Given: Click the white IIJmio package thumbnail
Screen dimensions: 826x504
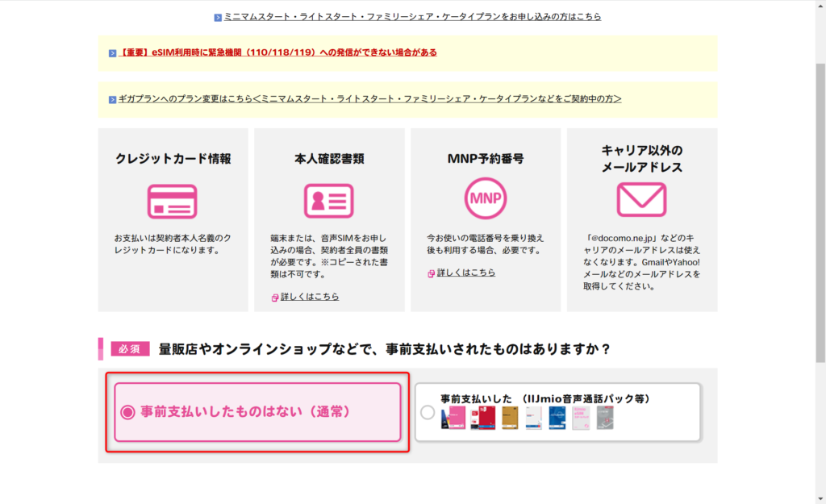Looking at the screenshot, I should pyautogui.click(x=533, y=418).
